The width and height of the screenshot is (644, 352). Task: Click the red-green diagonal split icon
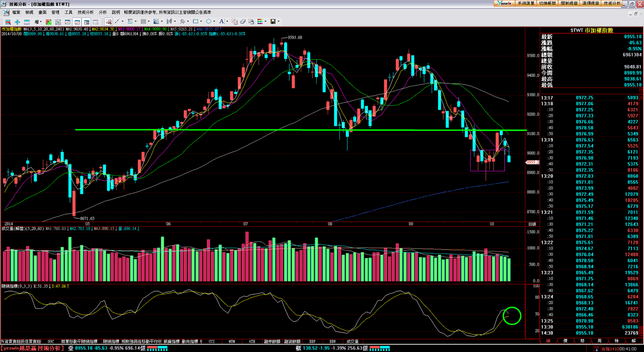(x=49, y=22)
